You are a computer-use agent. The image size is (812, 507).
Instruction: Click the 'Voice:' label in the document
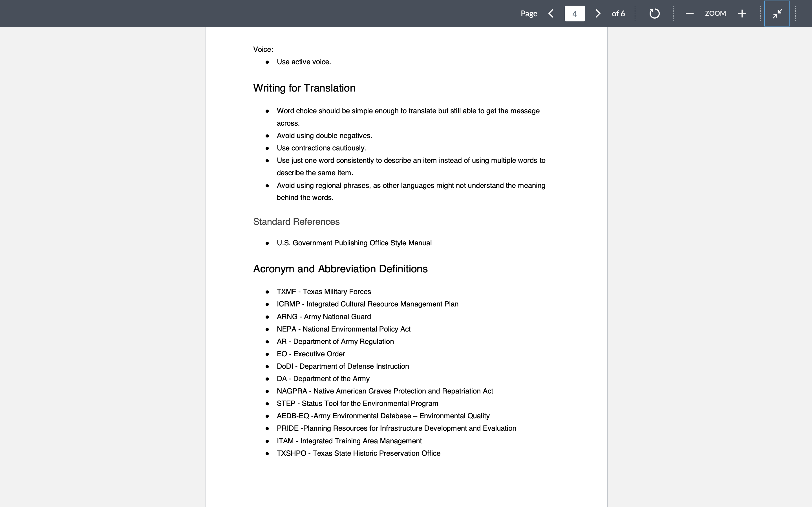[263, 49]
